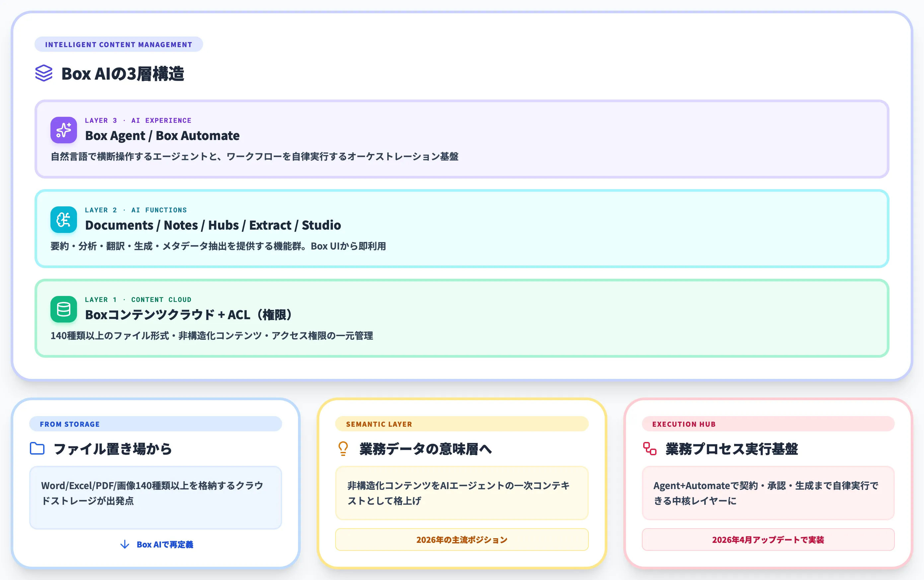Click the LAYER 2 · AI FUNCTIONS label
Image resolution: width=924 pixels, height=580 pixels.
136,210
